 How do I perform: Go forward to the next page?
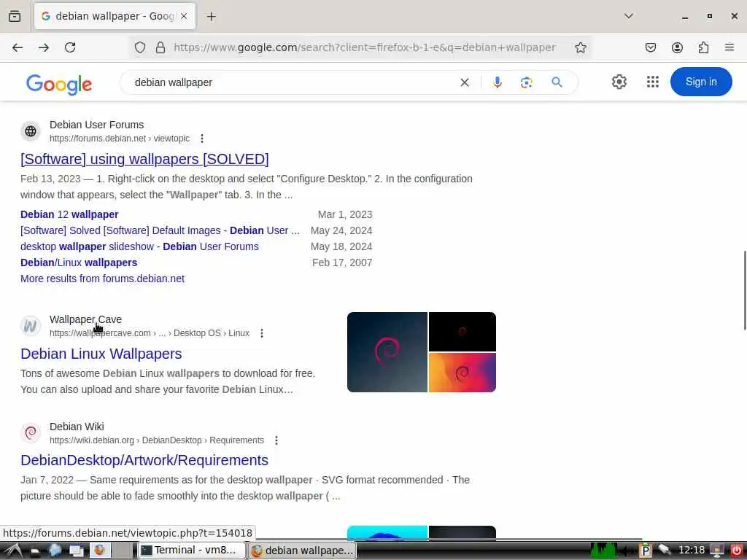pyautogui.click(x=44, y=47)
